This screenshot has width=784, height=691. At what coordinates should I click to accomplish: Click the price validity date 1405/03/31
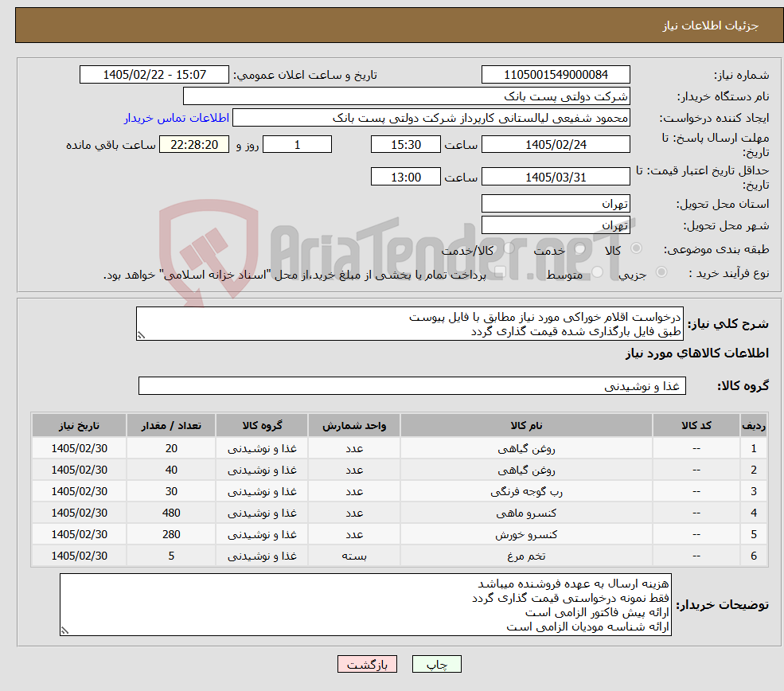(556, 177)
